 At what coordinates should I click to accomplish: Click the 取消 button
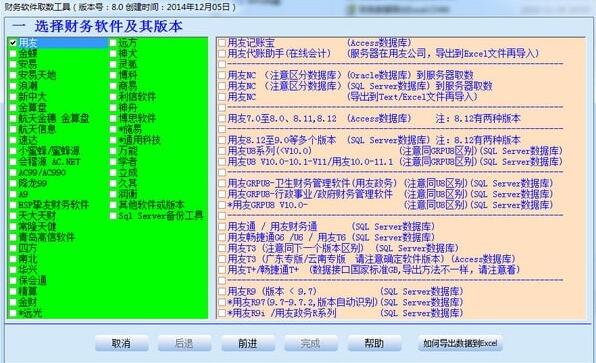pyautogui.click(x=122, y=343)
